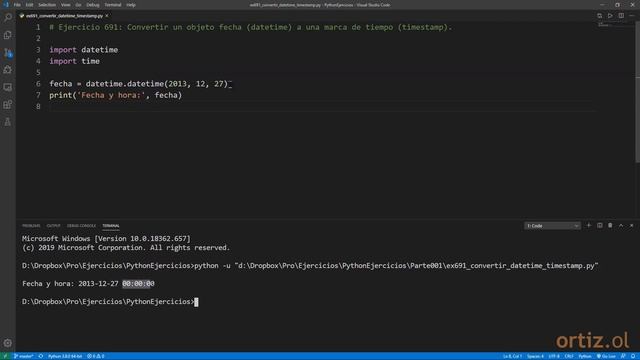This screenshot has height=360, width=640.
Task: Open the Remote Explorer view
Action: (8, 87)
